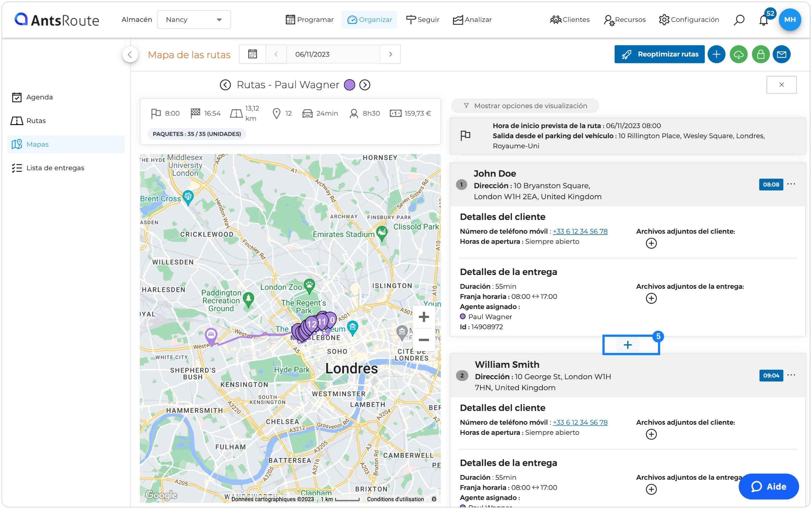The image size is (812, 509).
Task: Click map marker numbered 12
Action: [311, 325]
